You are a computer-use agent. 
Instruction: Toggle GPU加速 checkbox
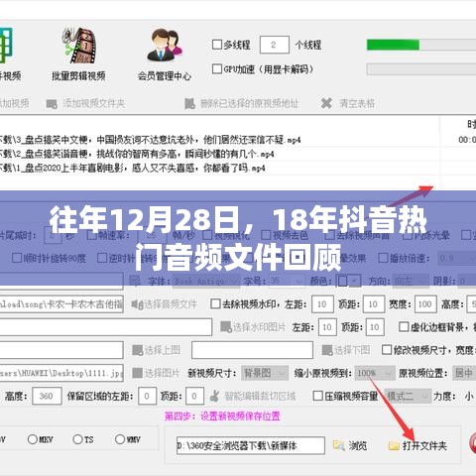tap(217, 69)
